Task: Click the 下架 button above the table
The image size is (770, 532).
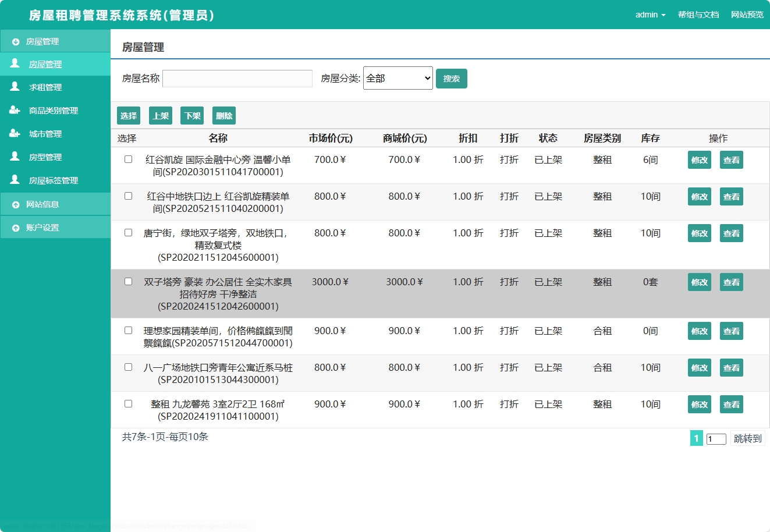Action: pos(192,115)
